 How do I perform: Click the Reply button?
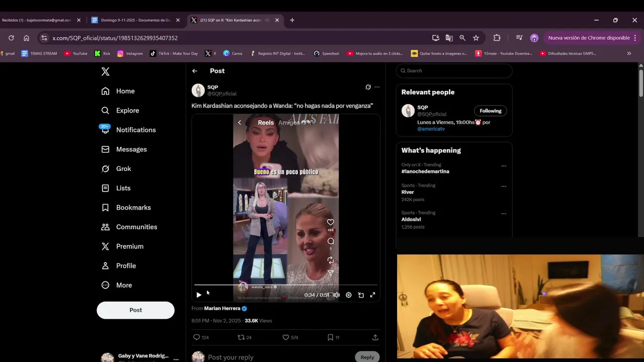point(367,357)
